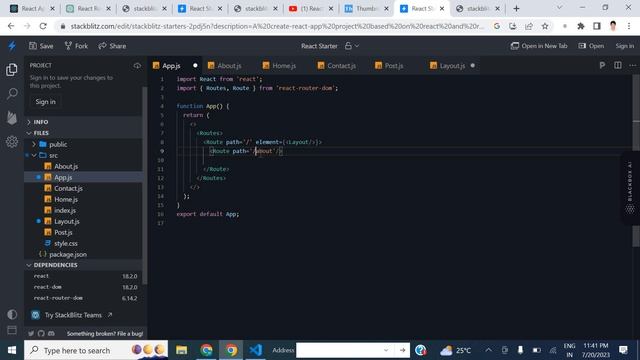The width and height of the screenshot is (640, 360).
Task: Open Visual Studio Code from taskbar
Action: [x=256, y=350]
